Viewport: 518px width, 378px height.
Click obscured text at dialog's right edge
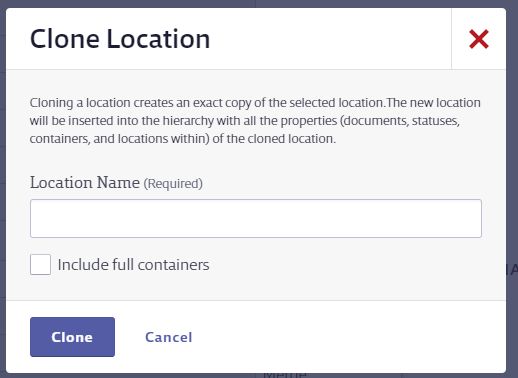512,269
